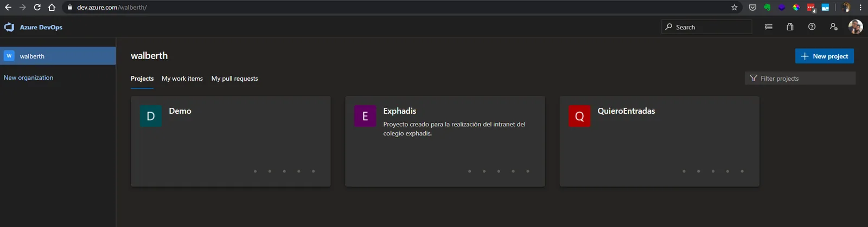The height and width of the screenshot is (227, 868).
Task: Click the blue W organization avatar
Action: coord(9,56)
